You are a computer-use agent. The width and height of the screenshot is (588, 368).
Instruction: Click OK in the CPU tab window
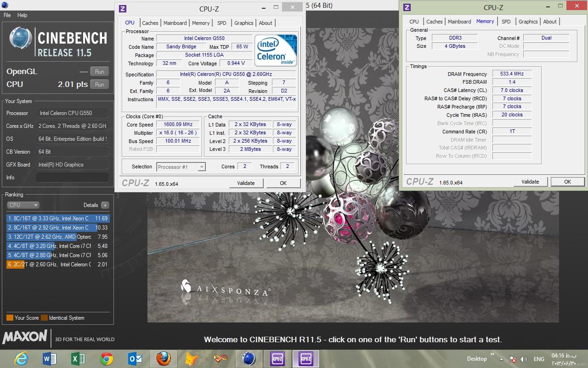pyautogui.click(x=283, y=183)
